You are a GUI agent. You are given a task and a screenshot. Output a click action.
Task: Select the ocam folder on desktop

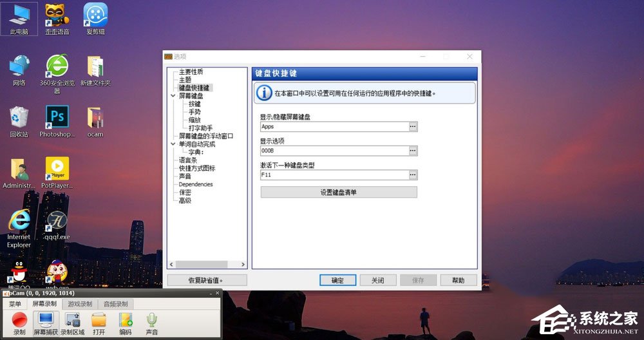click(x=95, y=122)
